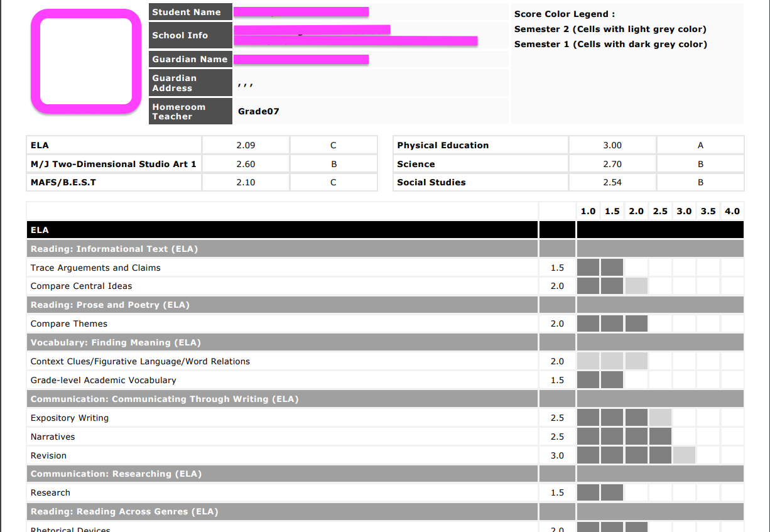Click the Physical Education score 3.00

612,145
